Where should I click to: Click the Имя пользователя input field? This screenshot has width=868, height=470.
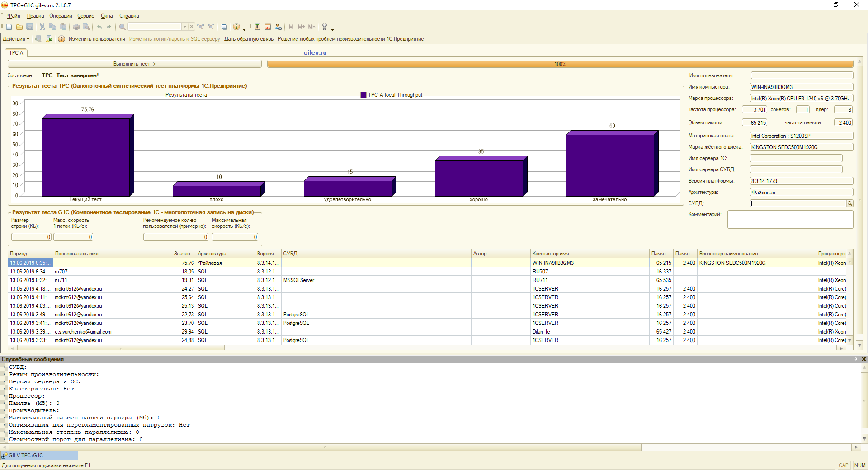tap(802, 75)
